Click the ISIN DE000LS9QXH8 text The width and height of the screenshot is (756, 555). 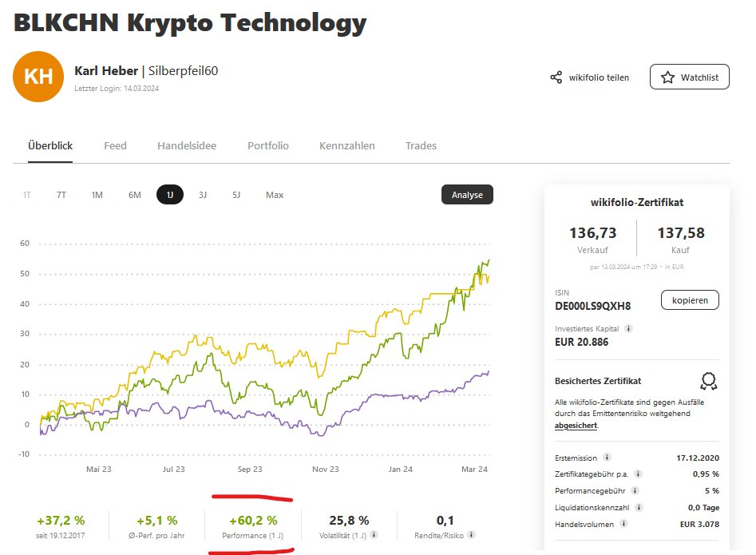pyautogui.click(x=592, y=306)
